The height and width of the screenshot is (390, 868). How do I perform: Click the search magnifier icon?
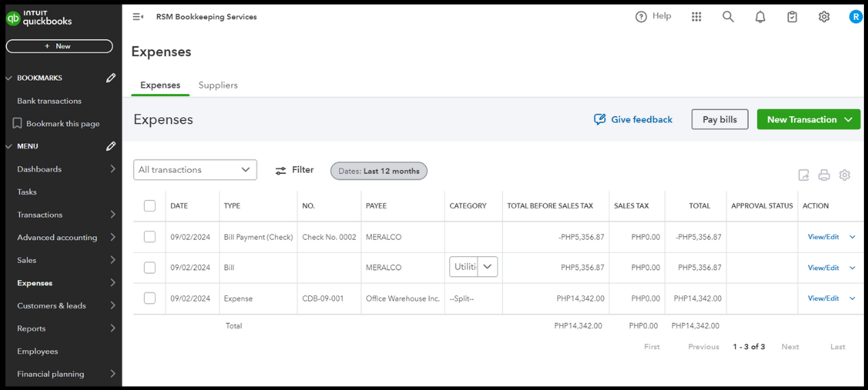[728, 17]
